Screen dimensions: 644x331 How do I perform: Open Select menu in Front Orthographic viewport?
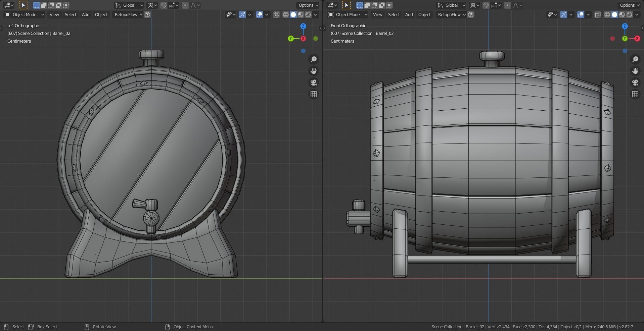[394, 14]
